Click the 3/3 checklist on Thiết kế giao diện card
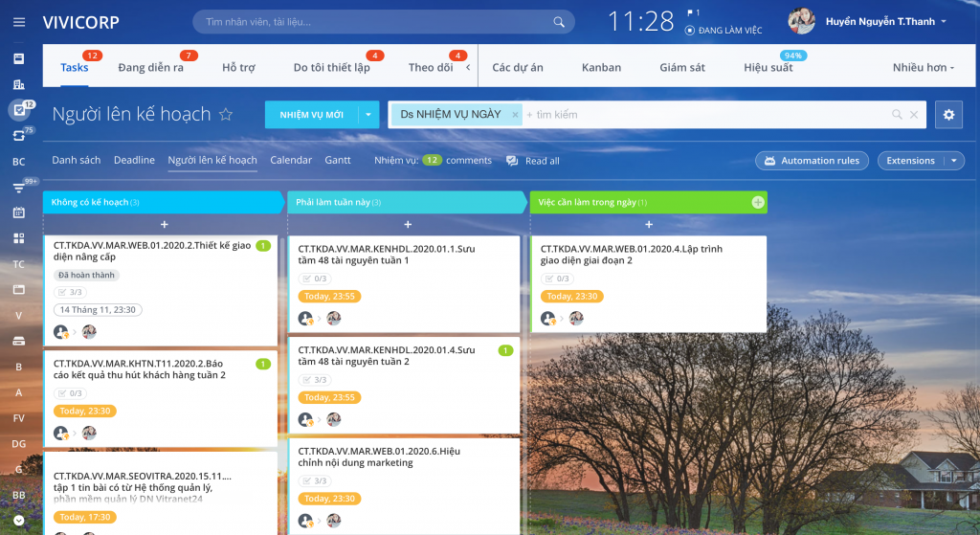 pyautogui.click(x=70, y=292)
